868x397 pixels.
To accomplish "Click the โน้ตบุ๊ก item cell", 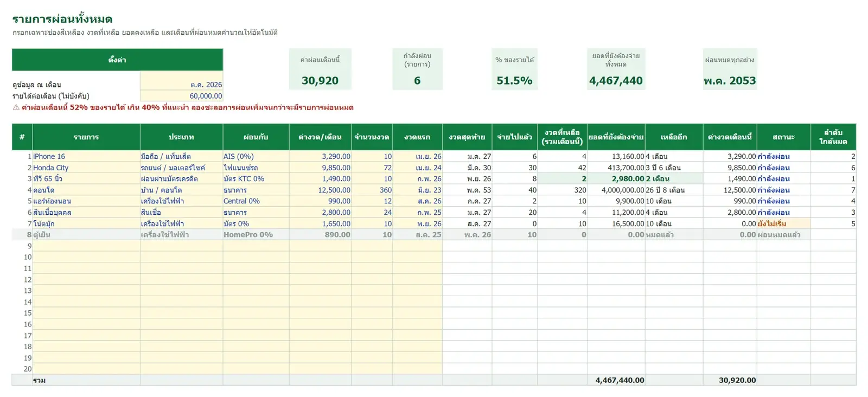I will (x=86, y=223).
